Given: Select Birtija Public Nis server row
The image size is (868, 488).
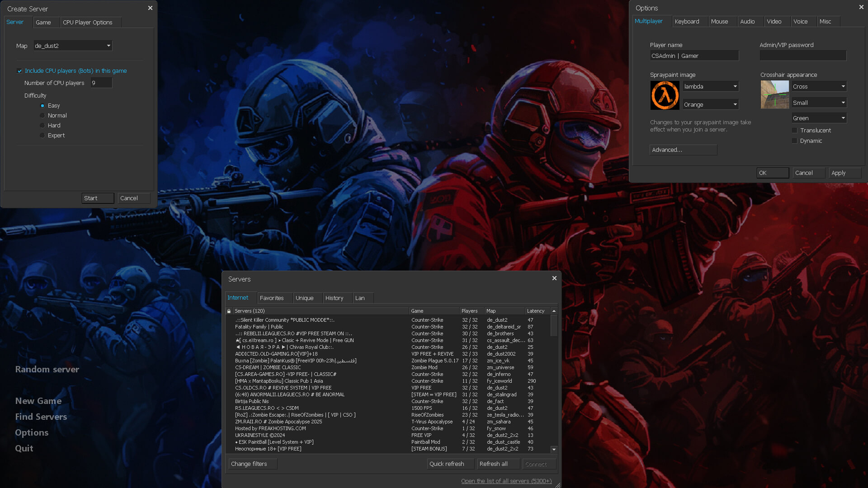Looking at the screenshot, I should [x=388, y=401].
